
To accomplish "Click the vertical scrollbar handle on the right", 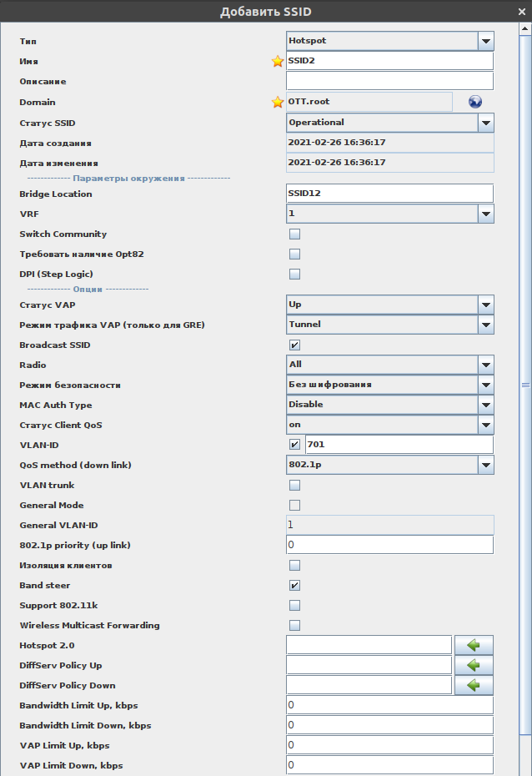I will tap(525, 385).
